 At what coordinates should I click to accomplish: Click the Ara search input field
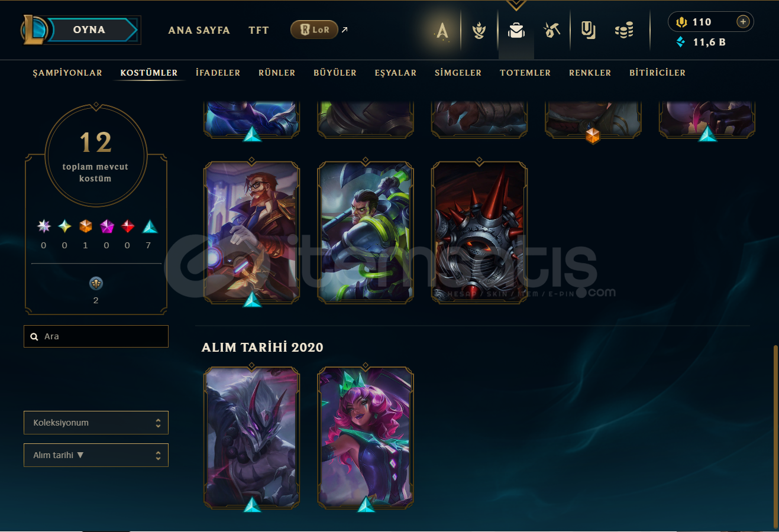pos(96,336)
